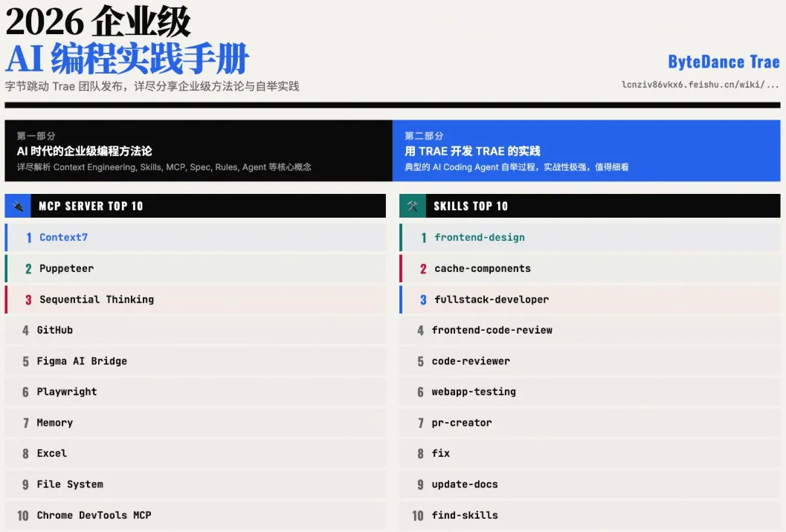Select the Sequential Thinking row
This screenshot has height=532, width=786.
[x=196, y=299]
